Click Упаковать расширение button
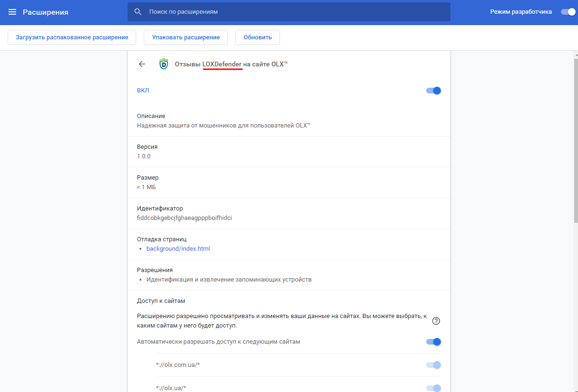 pyautogui.click(x=186, y=37)
